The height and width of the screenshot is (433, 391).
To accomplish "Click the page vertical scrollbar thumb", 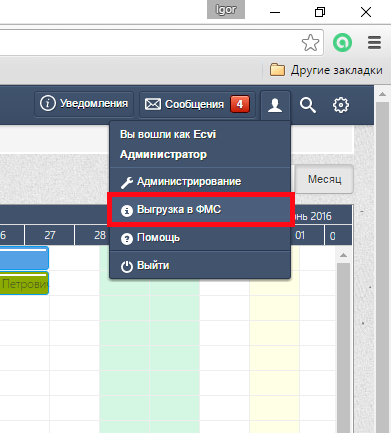I will (x=382, y=267).
